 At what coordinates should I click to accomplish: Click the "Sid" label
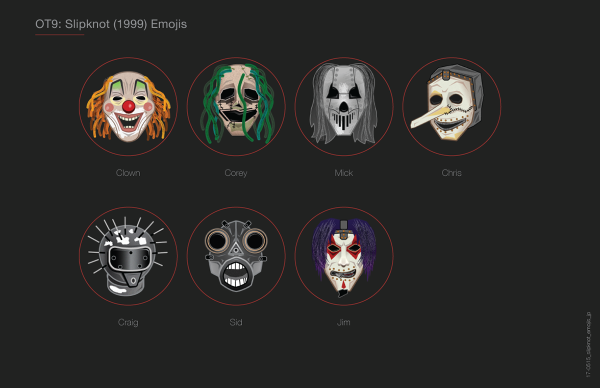[x=236, y=323]
